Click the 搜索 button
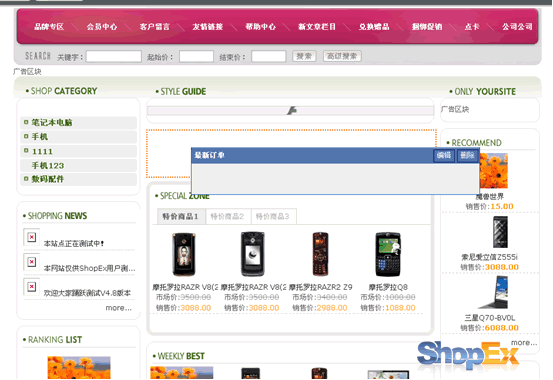The width and height of the screenshot is (553, 380). tap(304, 56)
